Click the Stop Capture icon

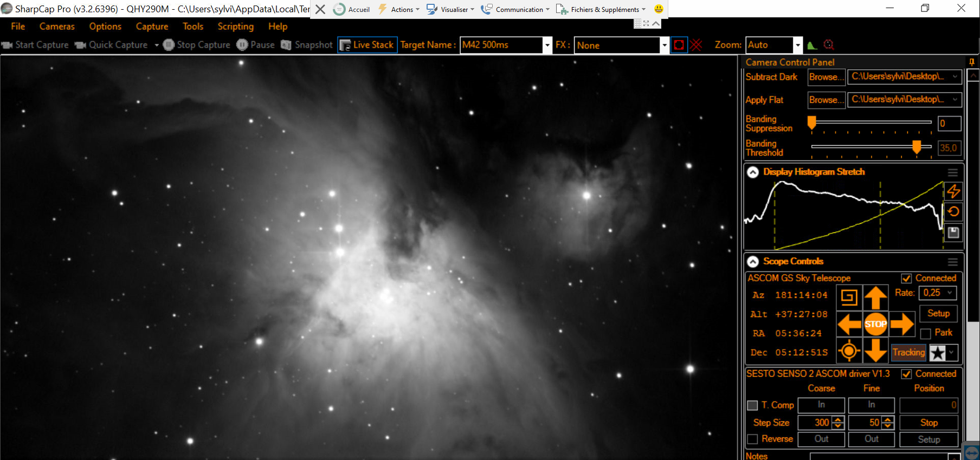(169, 44)
